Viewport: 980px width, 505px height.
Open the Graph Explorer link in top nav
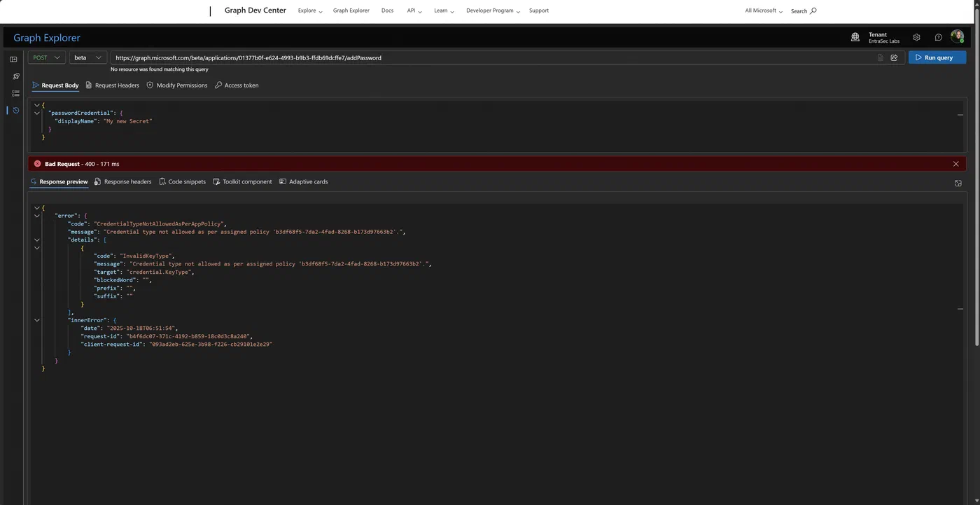pos(351,11)
